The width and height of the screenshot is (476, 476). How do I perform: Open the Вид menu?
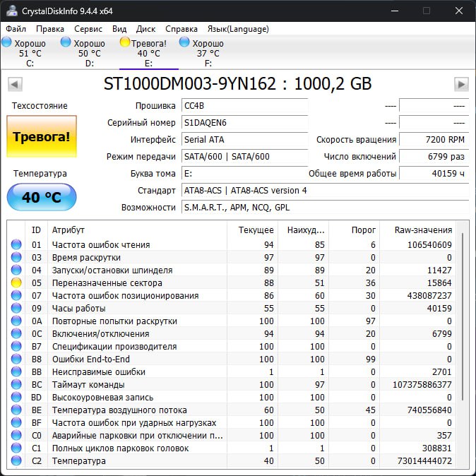pos(119,29)
